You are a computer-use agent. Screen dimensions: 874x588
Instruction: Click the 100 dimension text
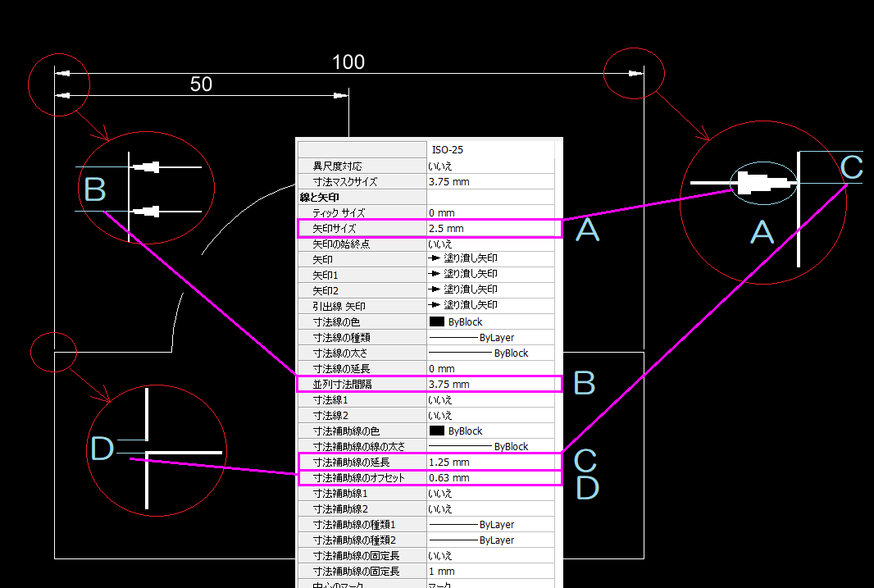click(x=348, y=62)
